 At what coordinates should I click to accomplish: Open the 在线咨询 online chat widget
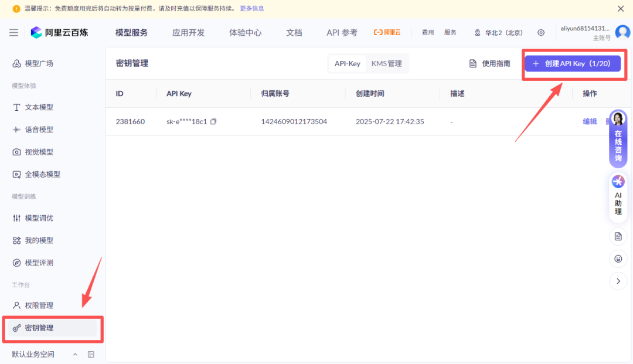618,140
